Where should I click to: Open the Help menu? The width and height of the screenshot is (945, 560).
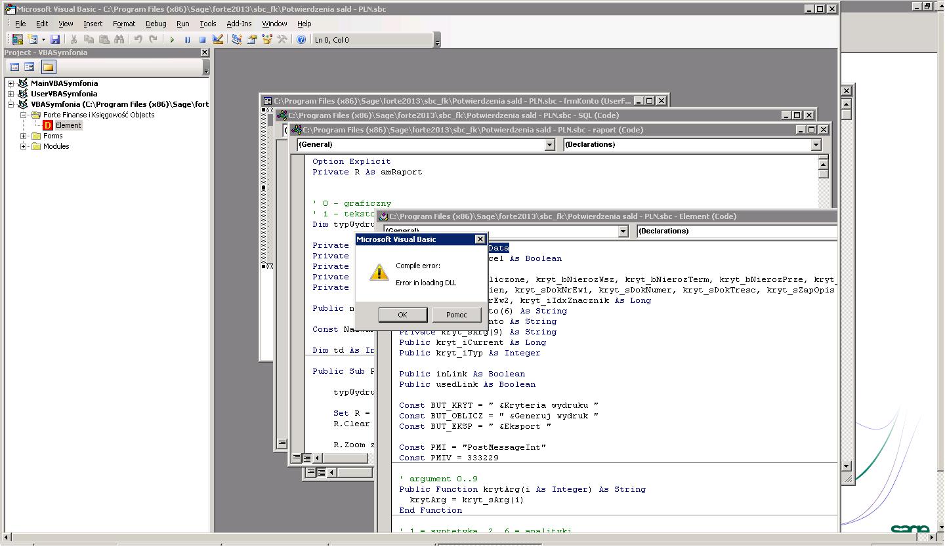(304, 24)
